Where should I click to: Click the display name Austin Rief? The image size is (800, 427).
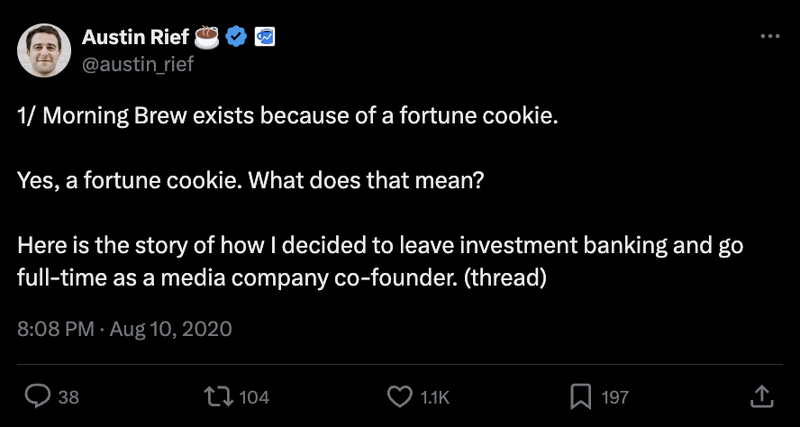coord(134,38)
